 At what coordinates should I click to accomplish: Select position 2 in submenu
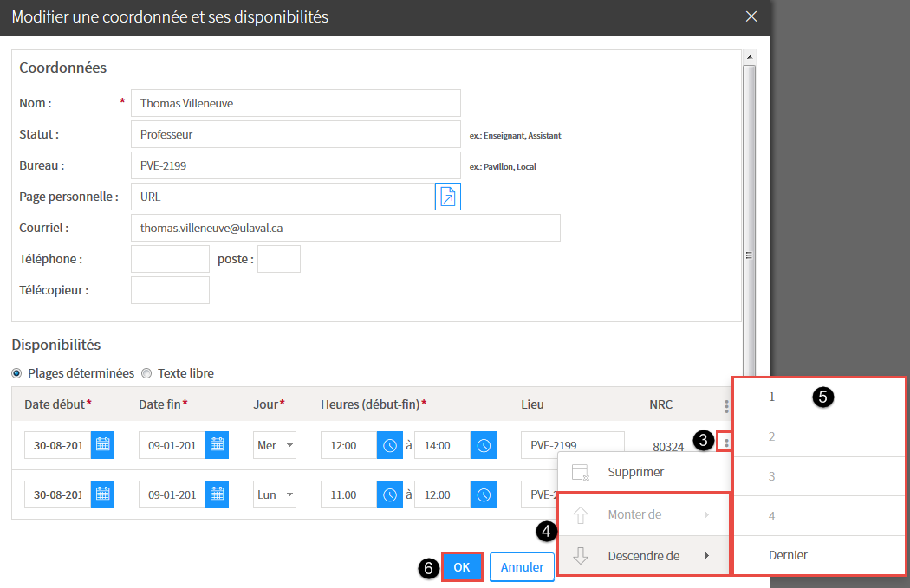tap(820, 436)
